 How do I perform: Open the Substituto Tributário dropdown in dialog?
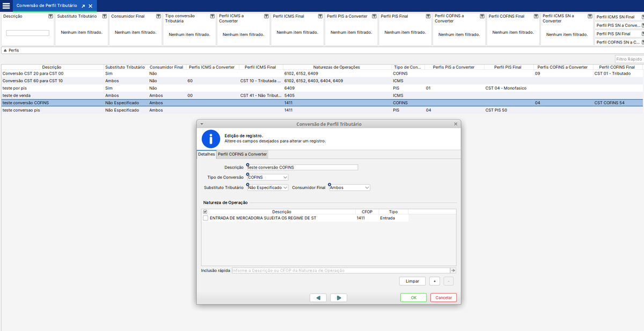[x=285, y=188]
